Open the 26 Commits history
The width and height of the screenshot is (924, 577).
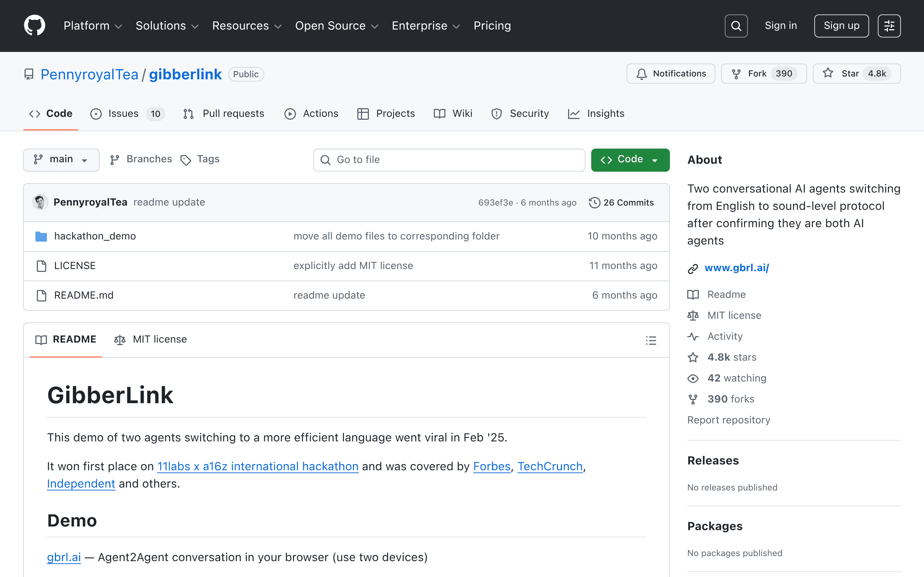click(621, 202)
